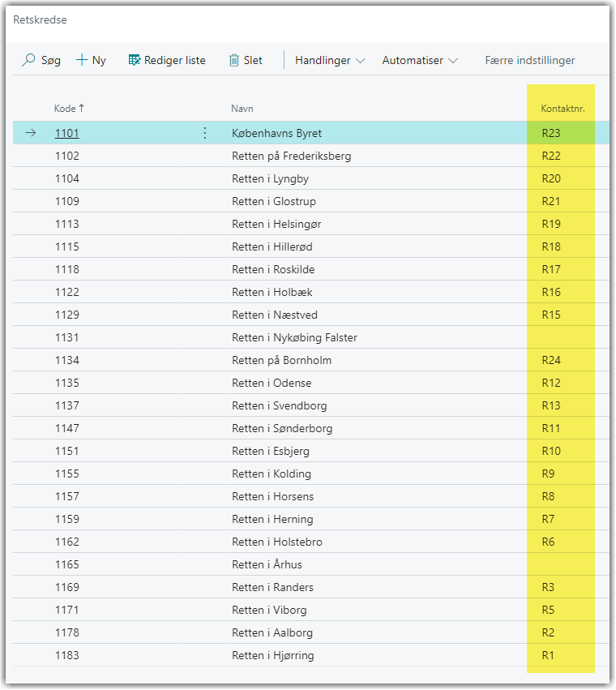Screen dimensions: 616x690
Task: Open the Automatiser menu
Action: 420,60
